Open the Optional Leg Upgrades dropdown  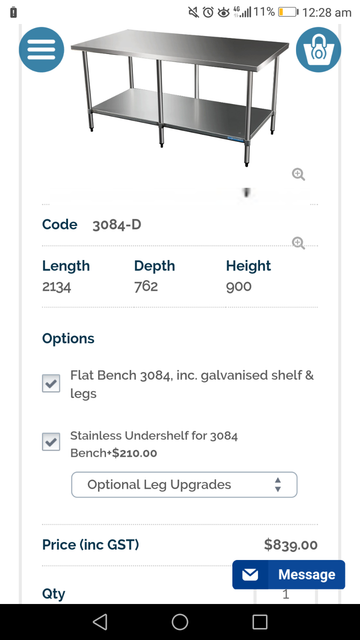click(x=184, y=484)
